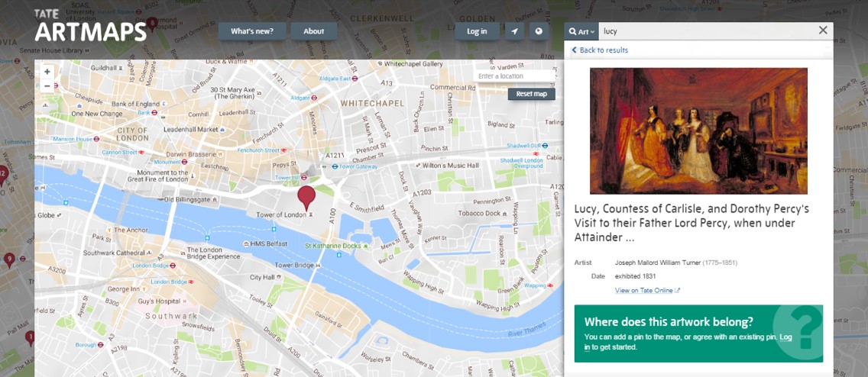The height and width of the screenshot is (377, 868).
Task: Click the 'exhibited 1831' date text
Action: coord(636,275)
